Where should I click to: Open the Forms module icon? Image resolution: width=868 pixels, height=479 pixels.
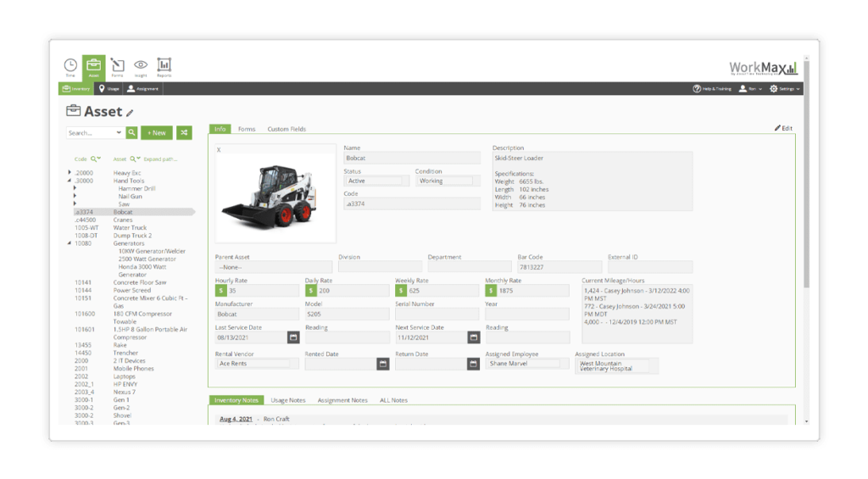point(117,66)
